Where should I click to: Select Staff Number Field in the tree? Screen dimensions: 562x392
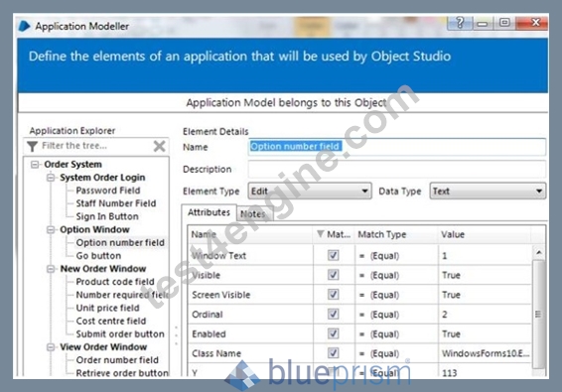(116, 203)
